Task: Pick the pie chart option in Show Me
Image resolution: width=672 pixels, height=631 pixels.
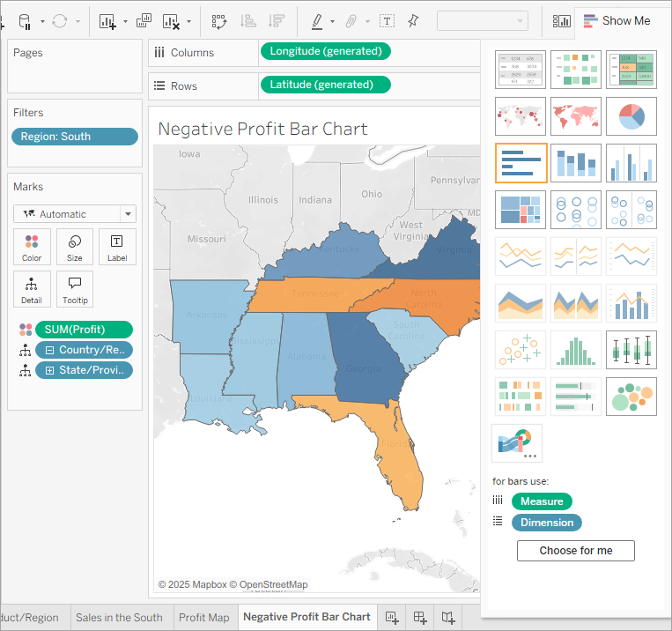Action: pos(631,115)
